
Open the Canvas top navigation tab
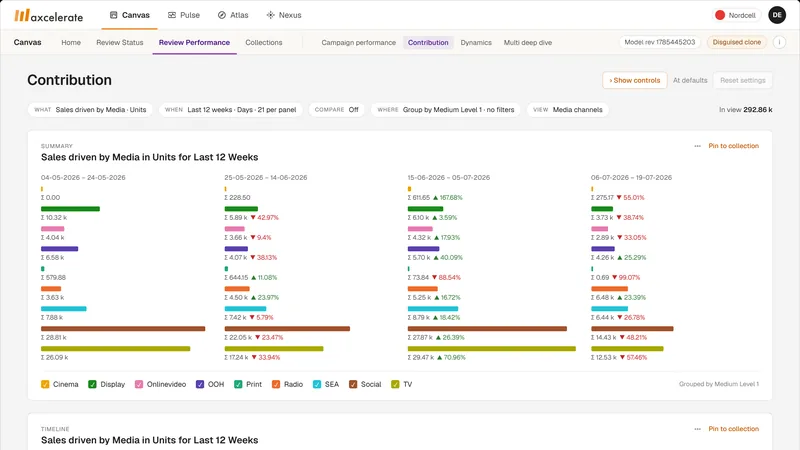130,15
